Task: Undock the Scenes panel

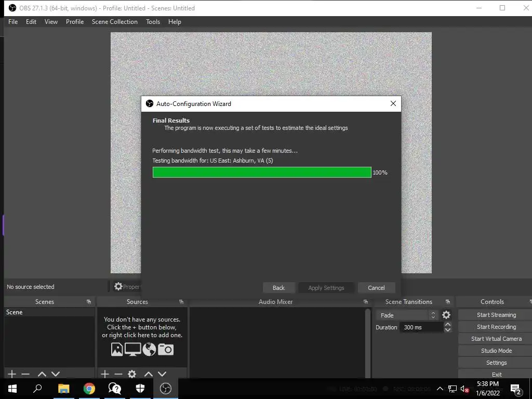Action: click(x=88, y=302)
